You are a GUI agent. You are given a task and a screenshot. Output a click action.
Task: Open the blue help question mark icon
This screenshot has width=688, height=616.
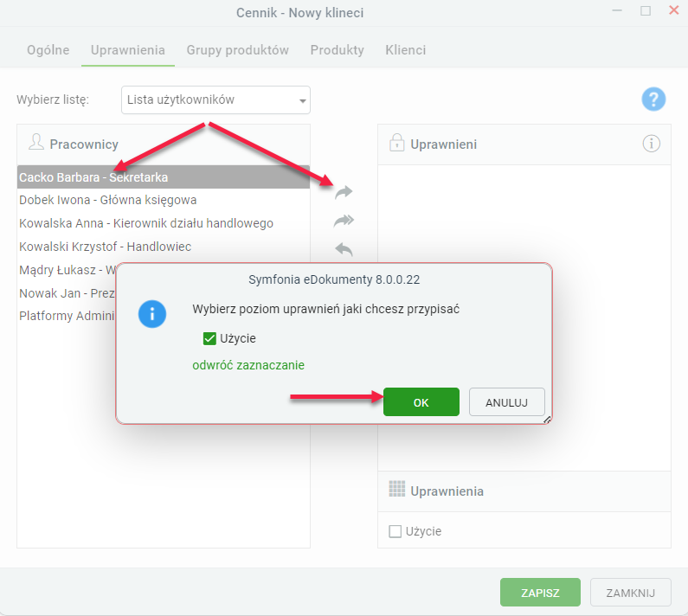pos(653,99)
